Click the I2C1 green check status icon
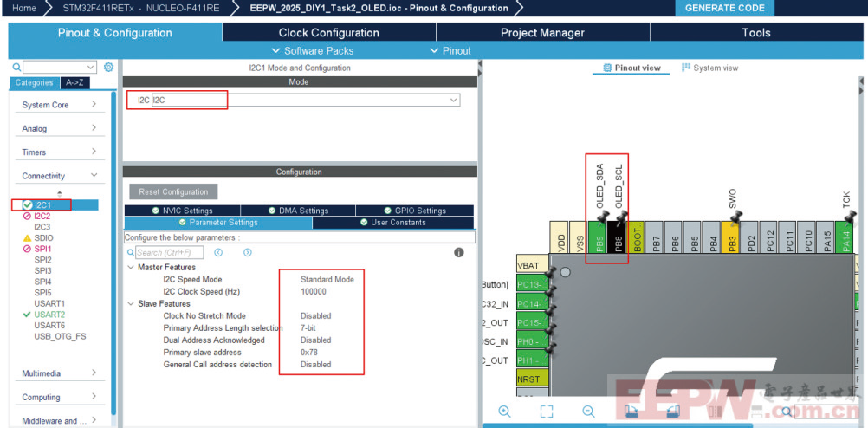The height and width of the screenshot is (428, 868). point(27,204)
